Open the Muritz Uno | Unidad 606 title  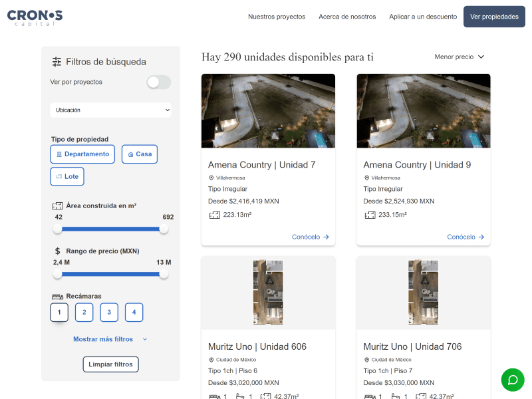coord(257,346)
